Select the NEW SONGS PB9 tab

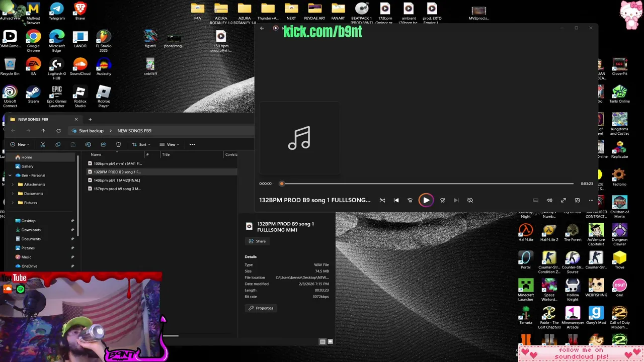pyautogui.click(x=43, y=119)
